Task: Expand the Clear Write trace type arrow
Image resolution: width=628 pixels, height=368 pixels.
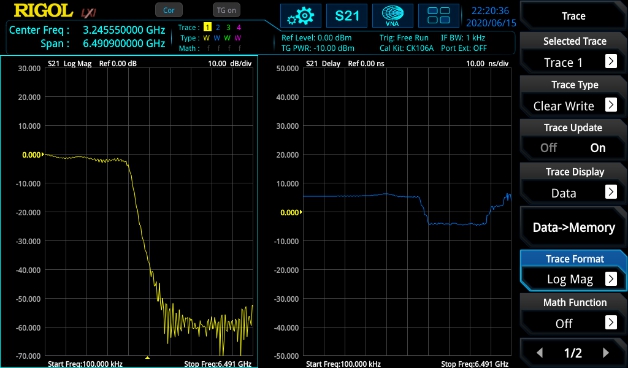Action: (x=611, y=105)
